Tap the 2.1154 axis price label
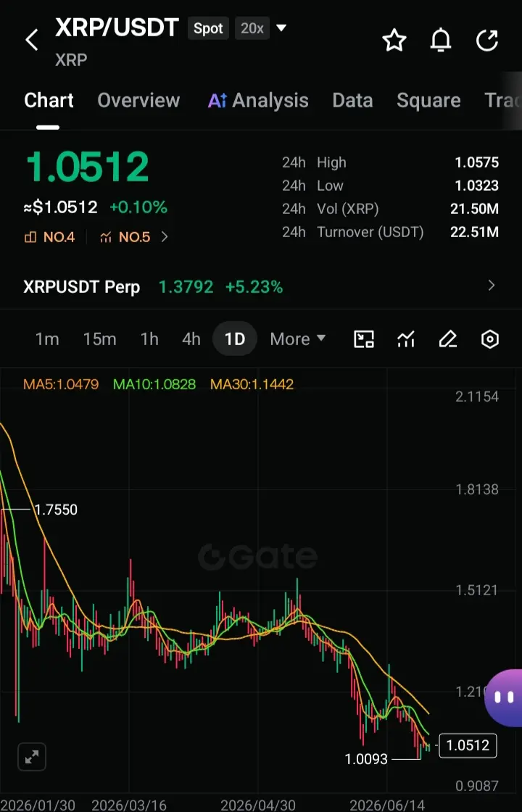The height and width of the screenshot is (812, 522). (x=477, y=397)
